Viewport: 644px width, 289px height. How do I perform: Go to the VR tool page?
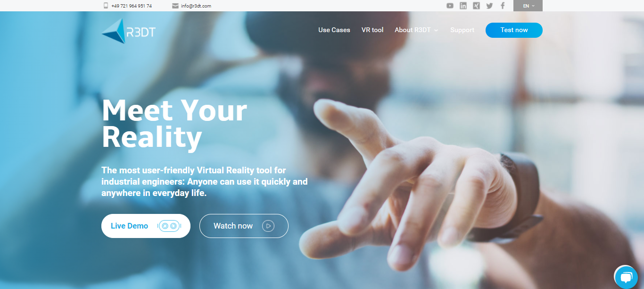point(372,30)
